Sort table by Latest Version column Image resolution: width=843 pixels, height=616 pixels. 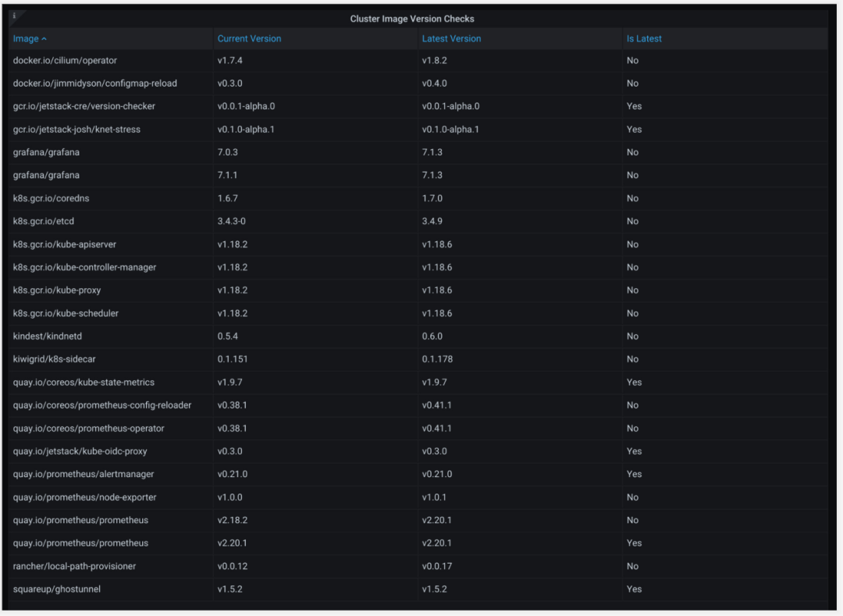point(451,39)
